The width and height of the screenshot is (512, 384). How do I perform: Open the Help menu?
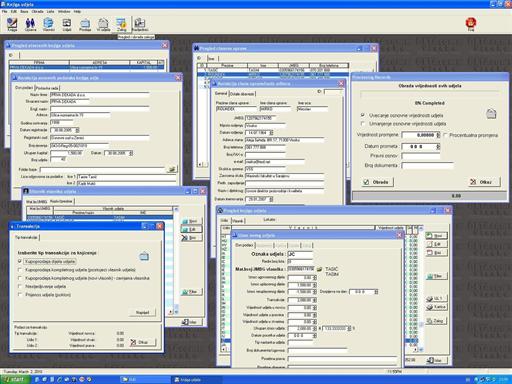(x=77, y=11)
